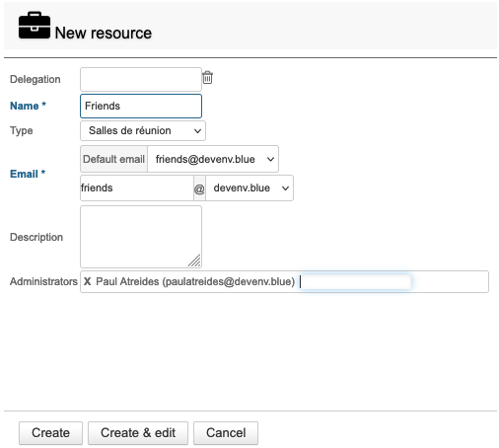The height and width of the screenshot is (448, 499).
Task: Click the email local part field friends
Action: (137, 188)
